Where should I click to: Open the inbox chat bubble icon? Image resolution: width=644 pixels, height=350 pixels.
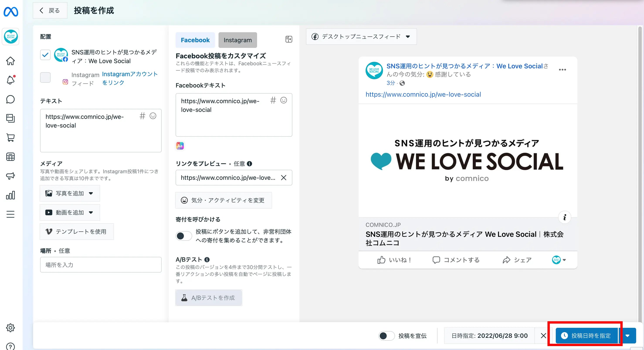pos(10,99)
